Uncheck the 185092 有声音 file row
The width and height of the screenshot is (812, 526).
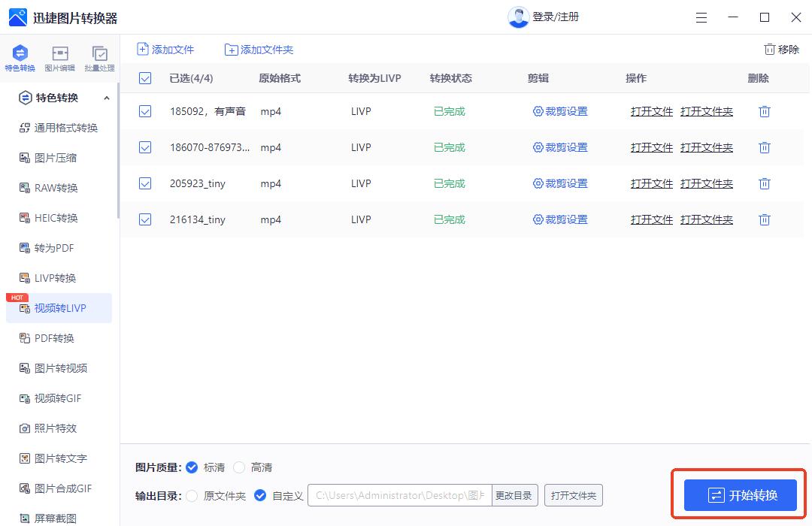pyautogui.click(x=145, y=111)
